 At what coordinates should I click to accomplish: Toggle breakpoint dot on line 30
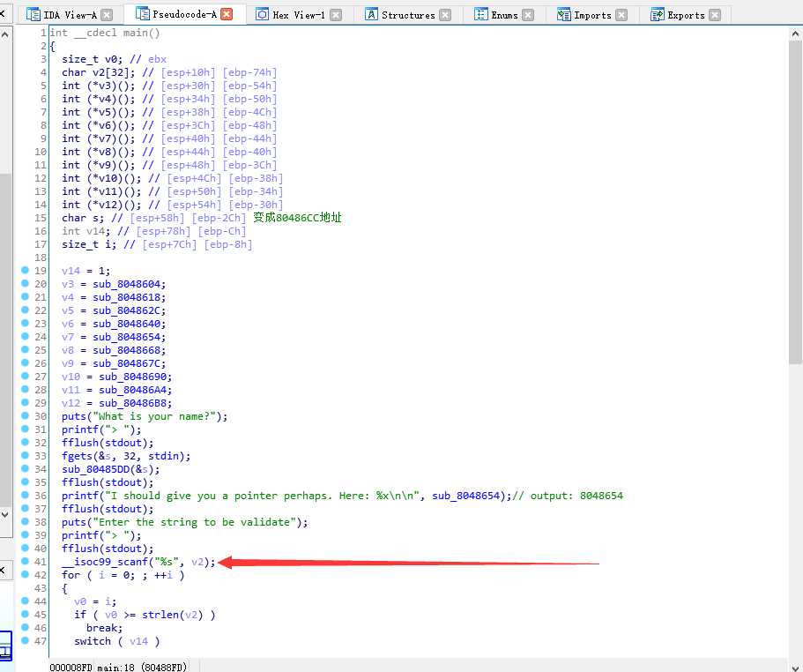tap(25, 415)
